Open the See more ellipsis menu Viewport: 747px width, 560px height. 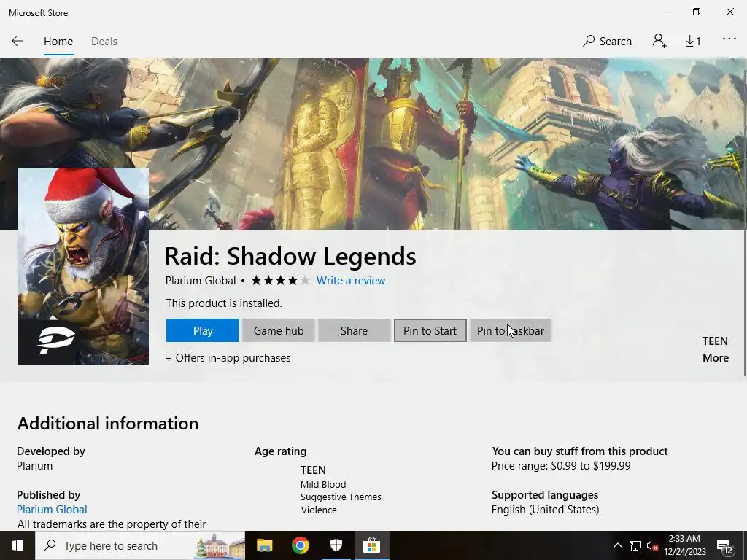pos(729,39)
